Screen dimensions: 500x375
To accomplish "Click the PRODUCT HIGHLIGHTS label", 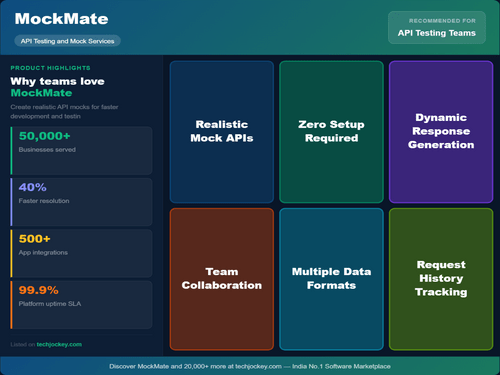I will coord(50,68).
